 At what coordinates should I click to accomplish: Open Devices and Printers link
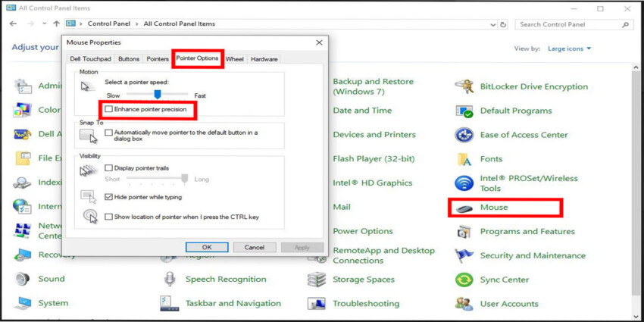(x=374, y=135)
